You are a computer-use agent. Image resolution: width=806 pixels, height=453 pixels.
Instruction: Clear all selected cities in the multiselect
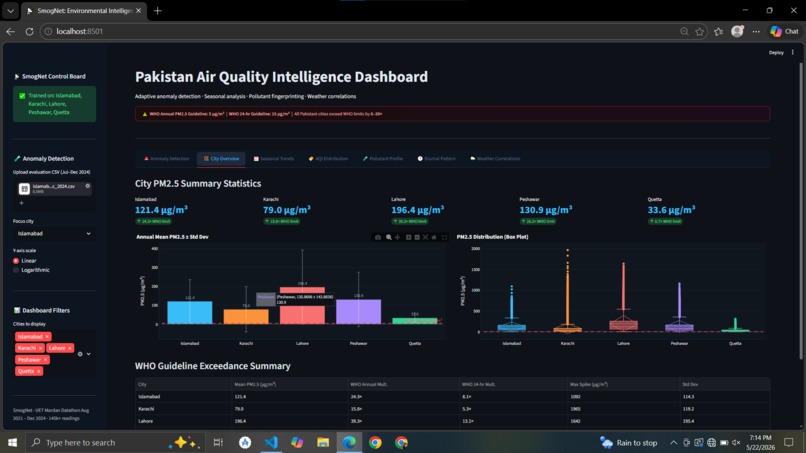pyautogui.click(x=80, y=354)
